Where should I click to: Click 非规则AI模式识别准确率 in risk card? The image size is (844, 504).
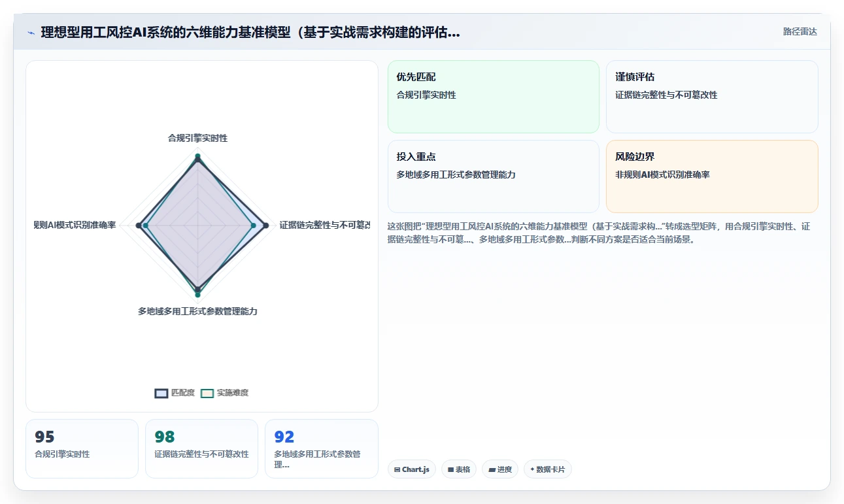click(x=662, y=175)
